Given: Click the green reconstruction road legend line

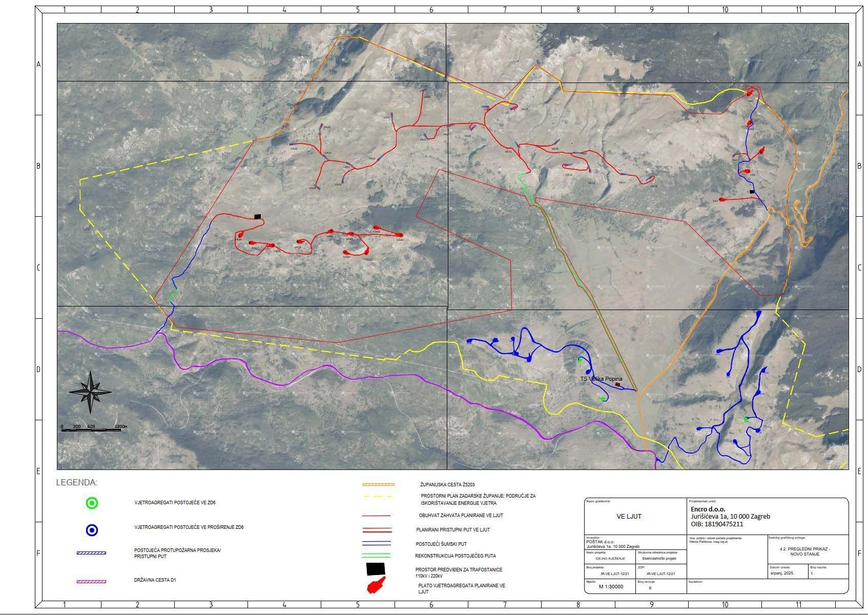Looking at the screenshot, I should pyautogui.click(x=376, y=556).
